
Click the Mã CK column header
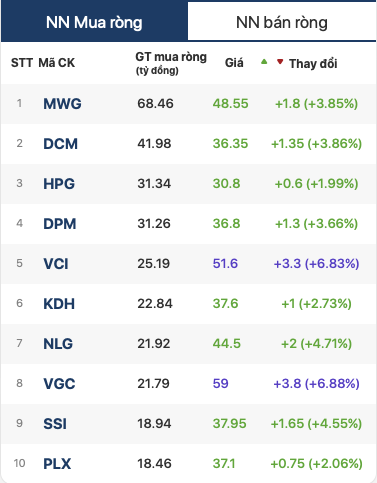coord(57,63)
